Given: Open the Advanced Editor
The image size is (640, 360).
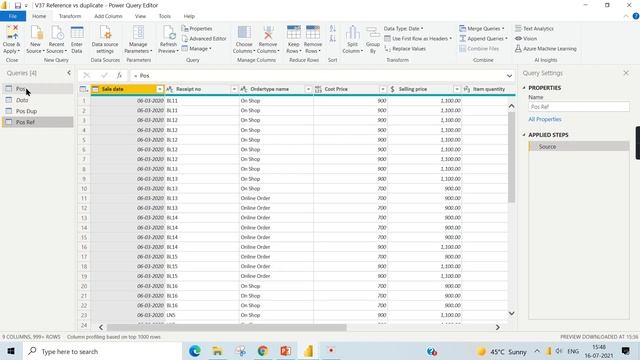Looking at the screenshot, I should click(x=204, y=38).
